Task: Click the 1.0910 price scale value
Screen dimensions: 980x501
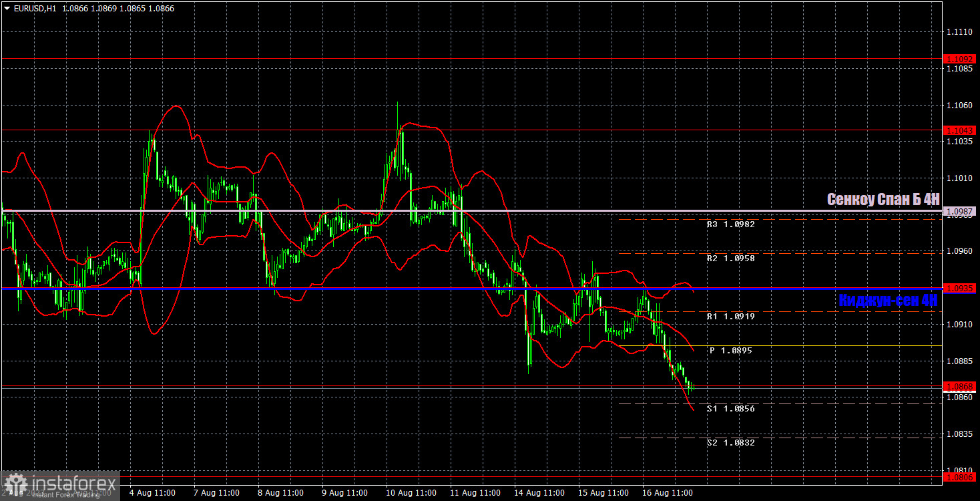Action: 960,325
